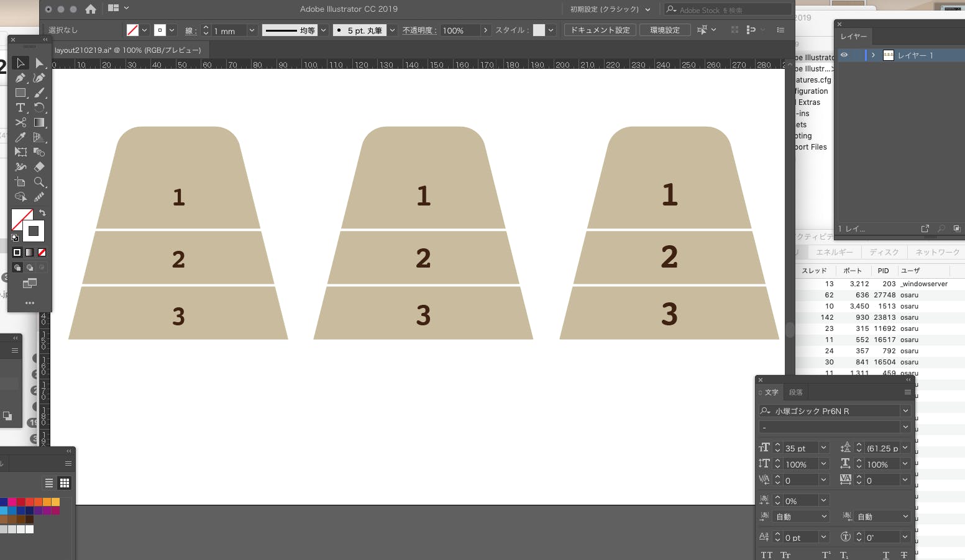Toggle underline in the character panel
The image size is (965, 560).
tap(885, 555)
